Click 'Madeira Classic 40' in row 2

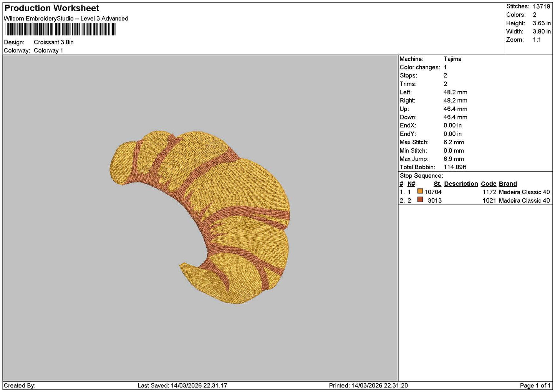click(524, 200)
